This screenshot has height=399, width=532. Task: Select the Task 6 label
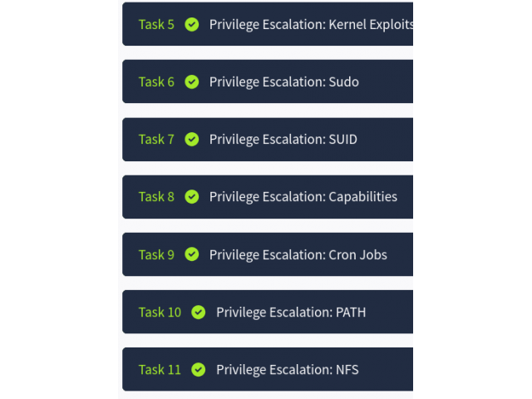point(156,81)
